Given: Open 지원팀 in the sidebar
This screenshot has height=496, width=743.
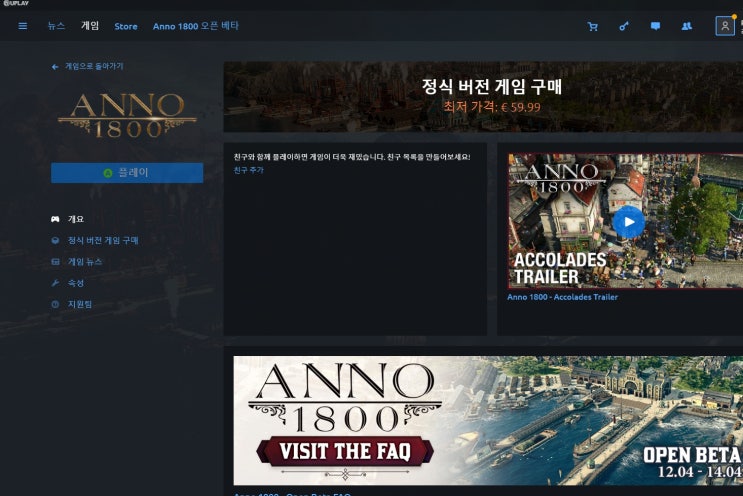Looking at the screenshot, I should (x=80, y=304).
